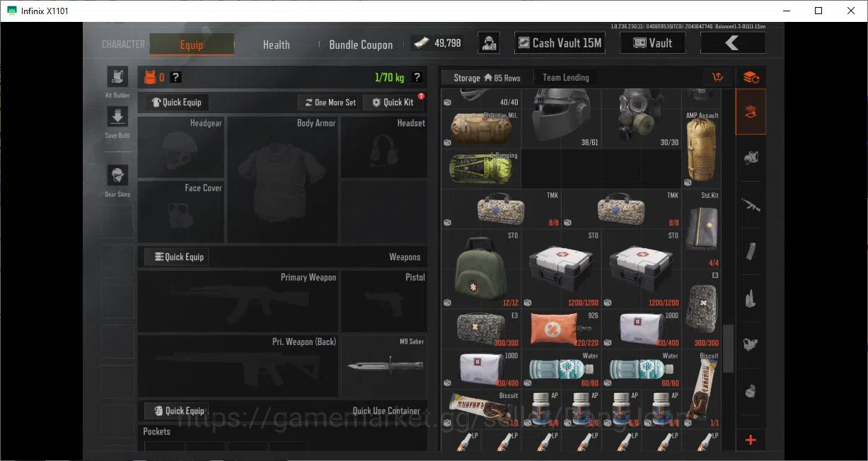Select the Primary Weapon slot
The width and height of the screenshot is (868, 461).
pyautogui.click(x=238, y=301)
